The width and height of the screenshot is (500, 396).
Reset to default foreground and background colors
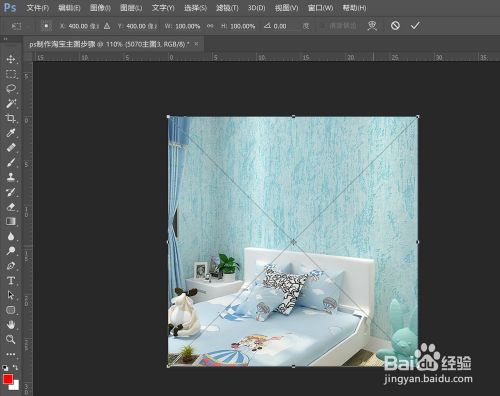click(x=5, y=368)
